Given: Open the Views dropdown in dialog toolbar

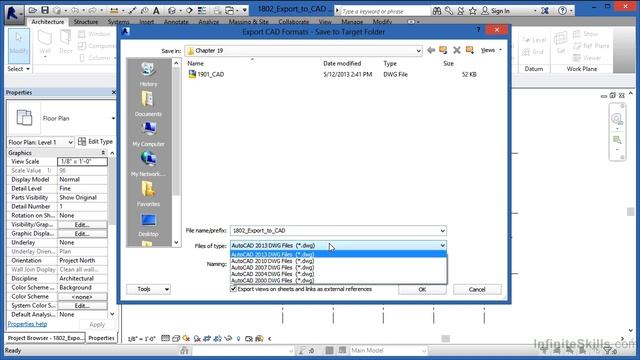Looking at the screenshot, I should point(491,50).
